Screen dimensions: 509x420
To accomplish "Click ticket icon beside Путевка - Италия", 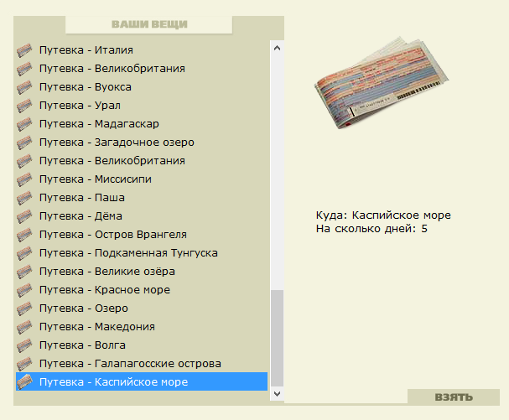I will [x=24, y=50].
